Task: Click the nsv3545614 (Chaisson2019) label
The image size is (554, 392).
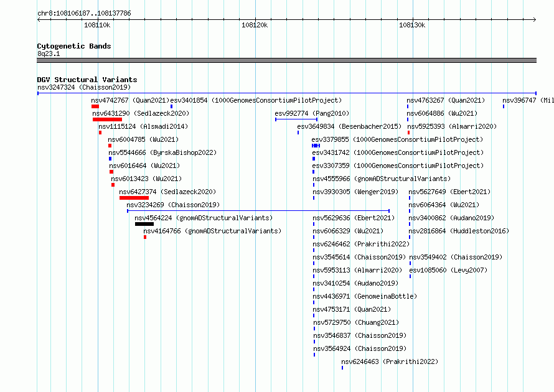Action: [359, 257]
